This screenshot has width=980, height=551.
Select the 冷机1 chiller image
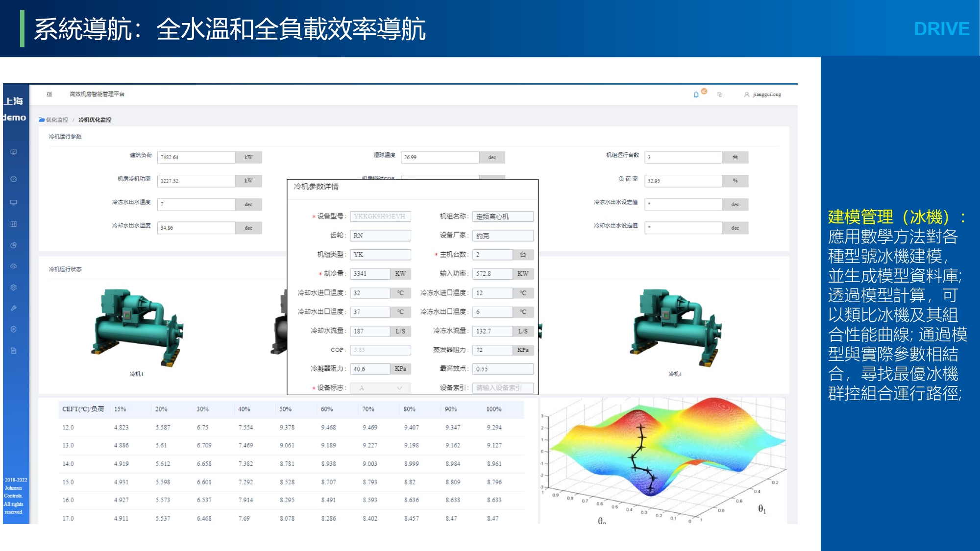click(137, 327)
